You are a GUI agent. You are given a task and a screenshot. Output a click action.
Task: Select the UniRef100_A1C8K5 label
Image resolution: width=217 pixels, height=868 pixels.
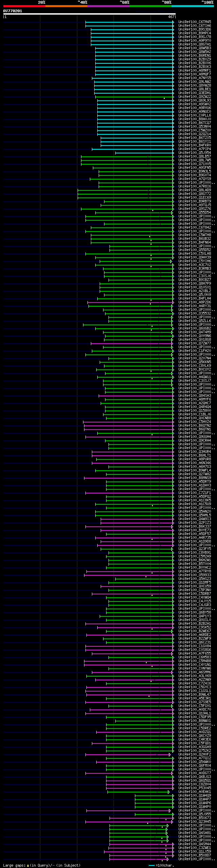click(195, 500)
